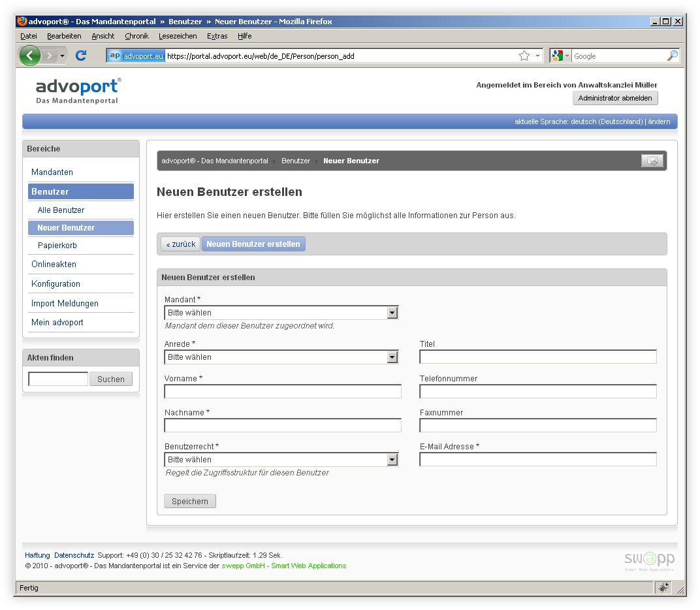Open the Datei menu

29,36
